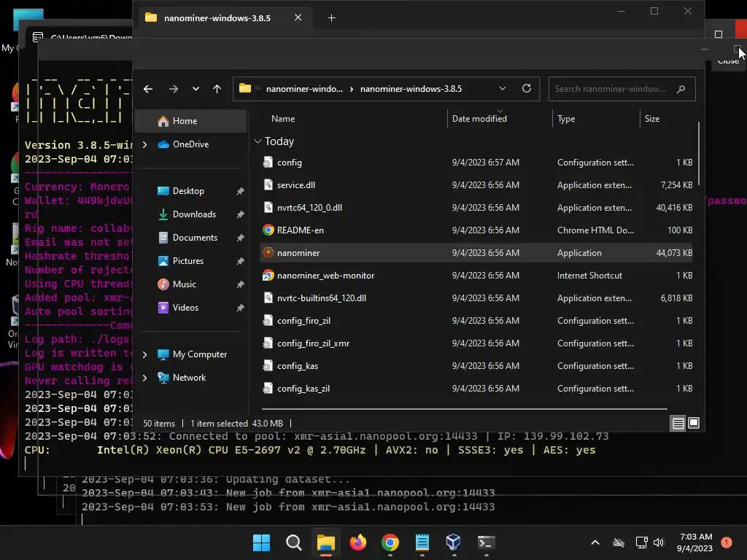Go back using the back arrow
This screenshot has height=560, width=747.
tap(148, 89)
